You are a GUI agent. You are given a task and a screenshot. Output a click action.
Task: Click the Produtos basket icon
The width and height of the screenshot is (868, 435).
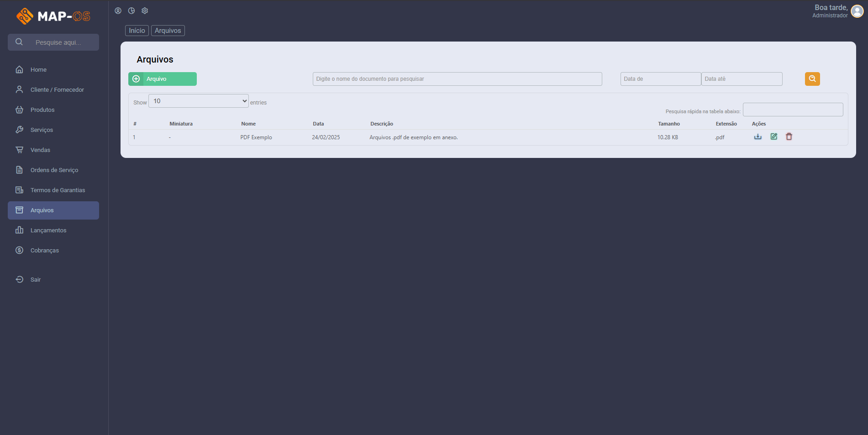tap(19, 110)
